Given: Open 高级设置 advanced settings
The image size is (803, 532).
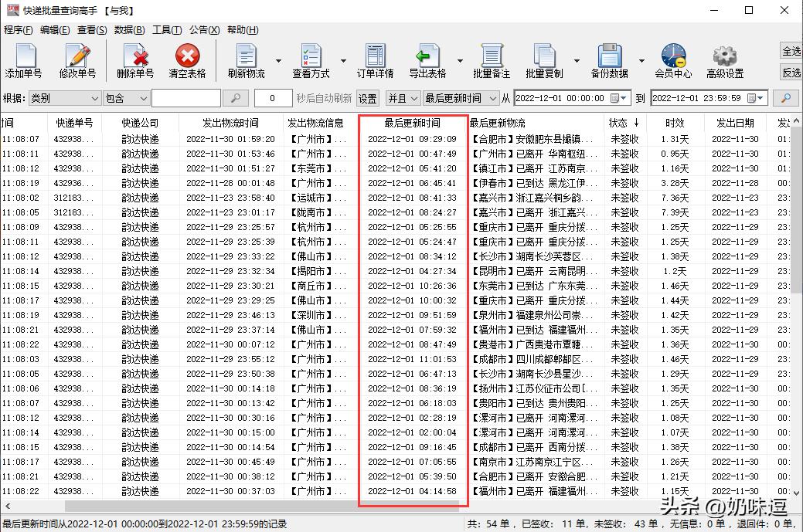Looking at the screenshot, I should tap(723, 60).
